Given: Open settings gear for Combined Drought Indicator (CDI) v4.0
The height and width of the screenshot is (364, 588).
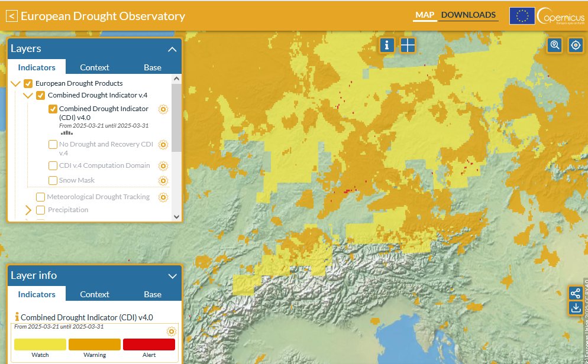Looking at the screenshot, I should point(163,109).
